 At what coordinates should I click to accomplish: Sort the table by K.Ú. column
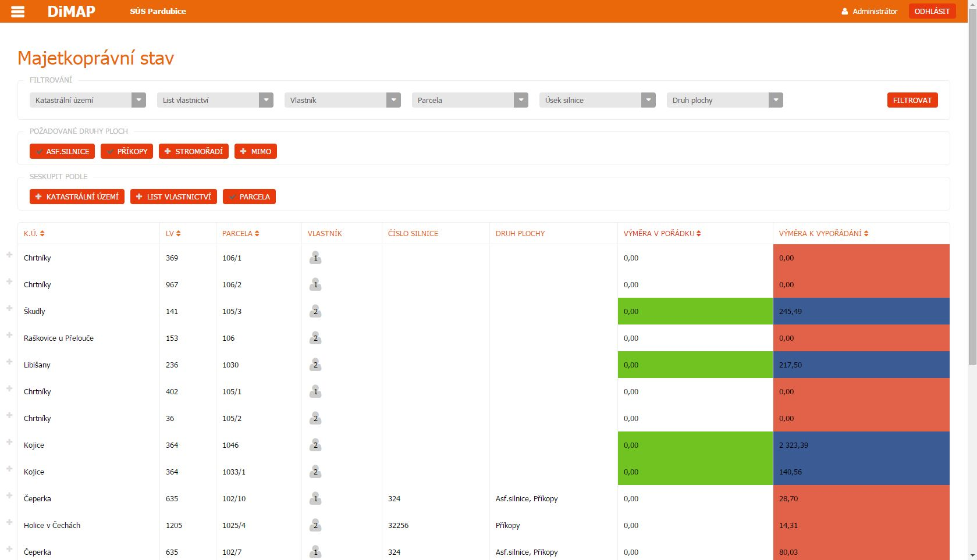tap(34, 233)
